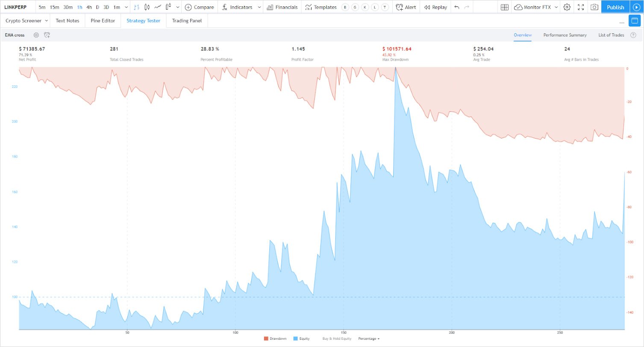This screenshot has height=347, width=644.
Task: Click the 1.145 profit factor value
Action: pos(298,49)
